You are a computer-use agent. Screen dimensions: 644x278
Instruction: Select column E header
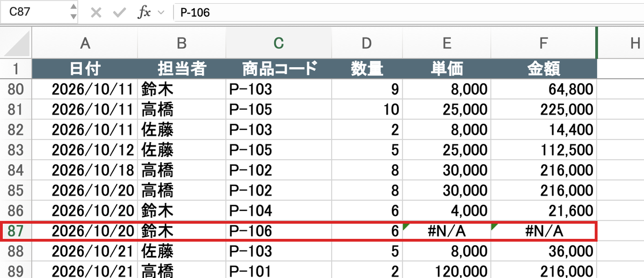coord(447,43)
